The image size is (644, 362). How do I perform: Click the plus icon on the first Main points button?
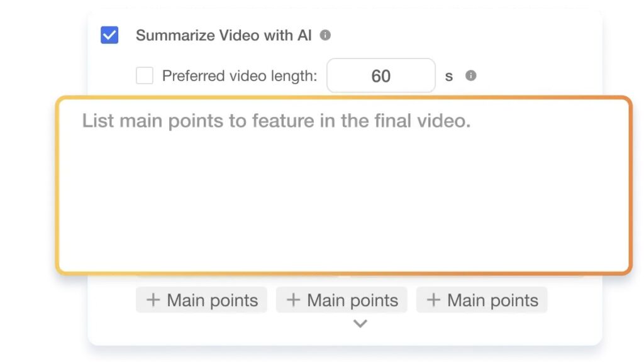[x=153, y=300]
